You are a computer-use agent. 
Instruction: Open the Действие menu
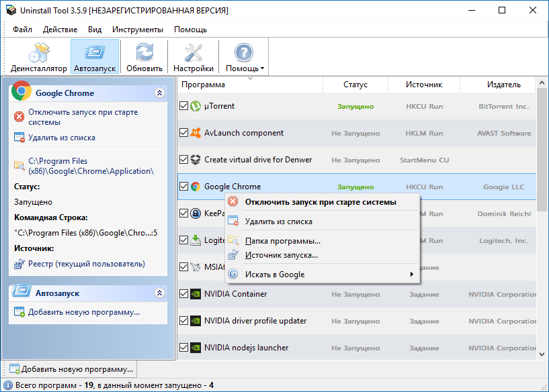(x=60, y=30)
